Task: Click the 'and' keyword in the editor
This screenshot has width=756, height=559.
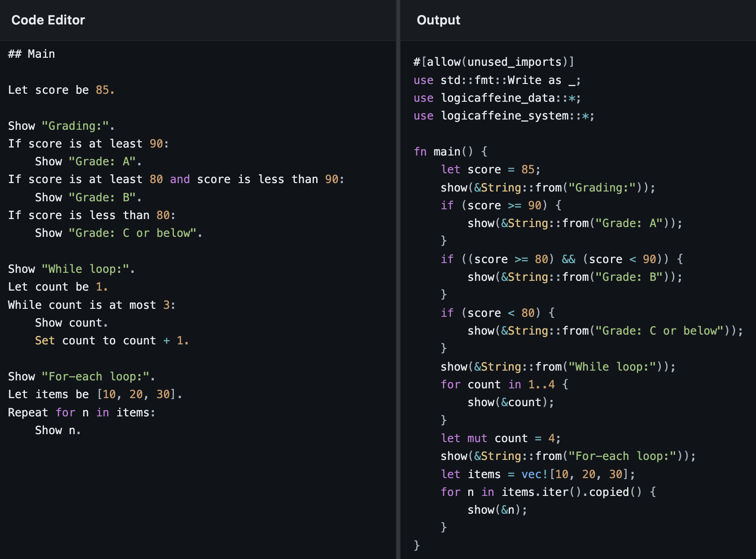Action: coord(180,179)
